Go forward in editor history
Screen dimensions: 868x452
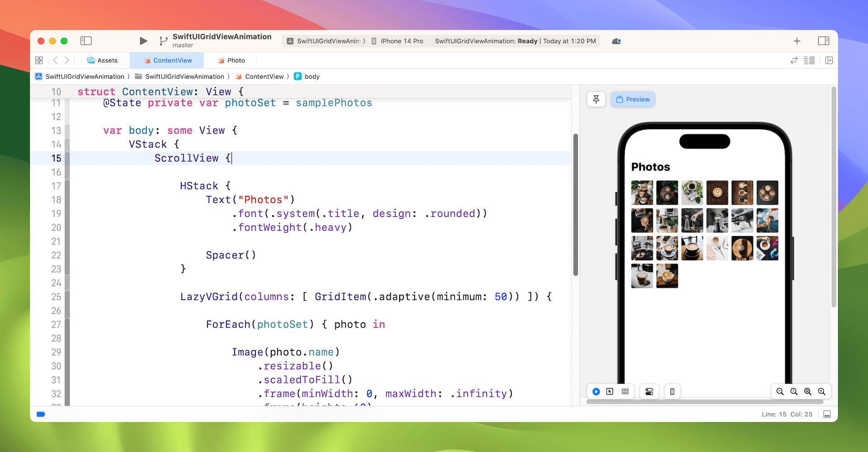67,61
